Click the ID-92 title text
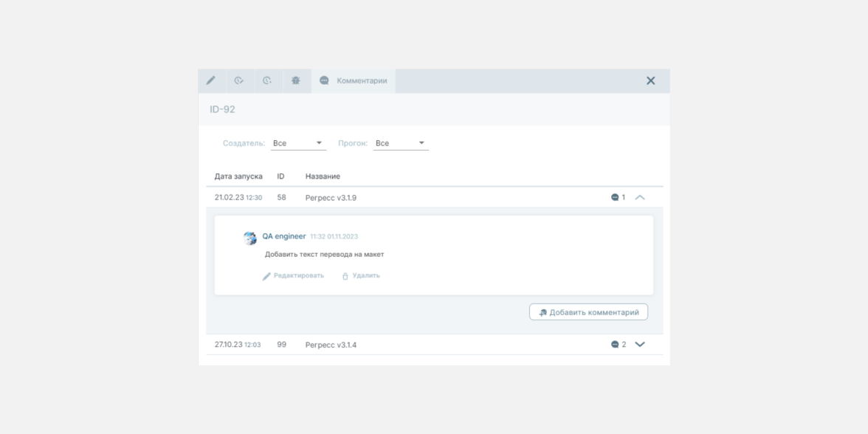 pos(223,109)
